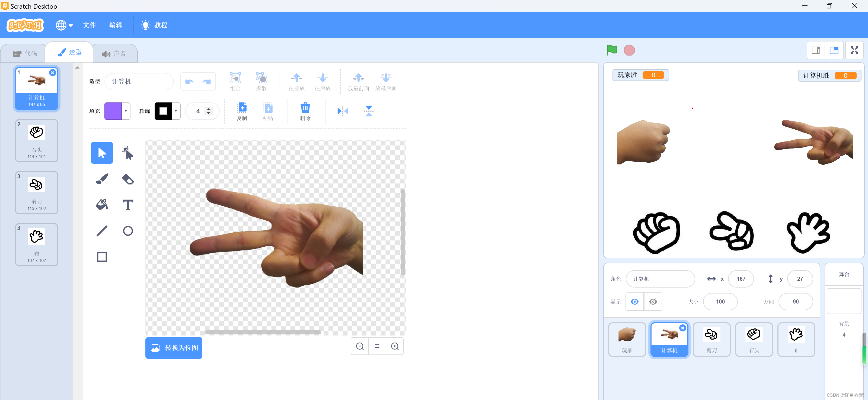Switch to the 代码 tab

(25, 54)
